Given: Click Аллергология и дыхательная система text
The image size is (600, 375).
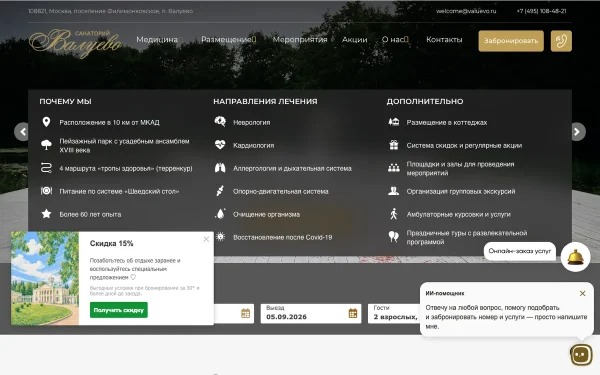Looking at the screenshot, I should pyautogui.click(x=292, y=168).
